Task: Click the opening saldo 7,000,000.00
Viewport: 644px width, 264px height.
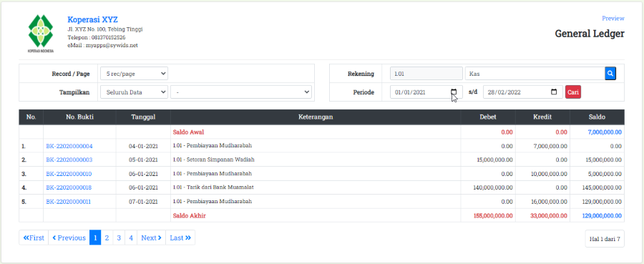Action: [604, 132]
